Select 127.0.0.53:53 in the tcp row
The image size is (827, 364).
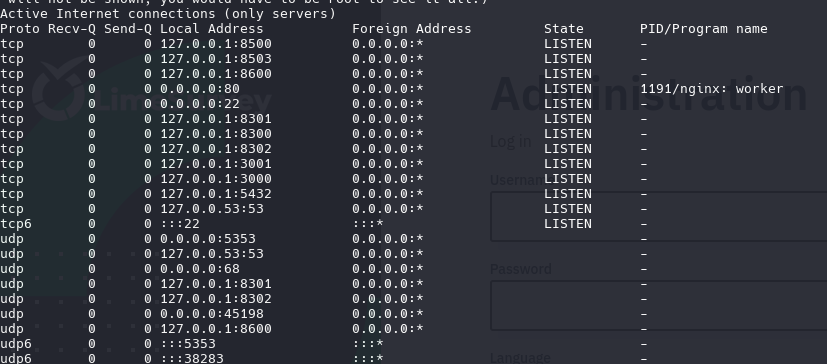pyautogui.click(x=211, y=209)
